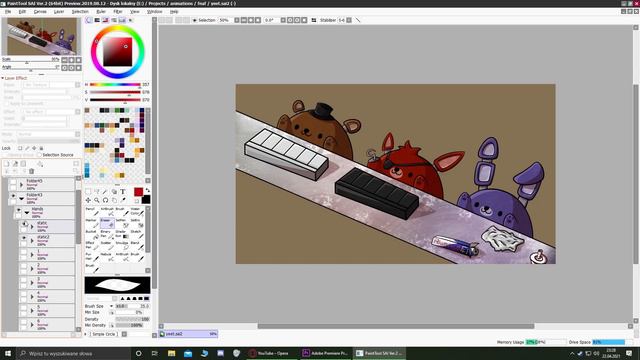Open the Windows Start menu

point(8,353)
